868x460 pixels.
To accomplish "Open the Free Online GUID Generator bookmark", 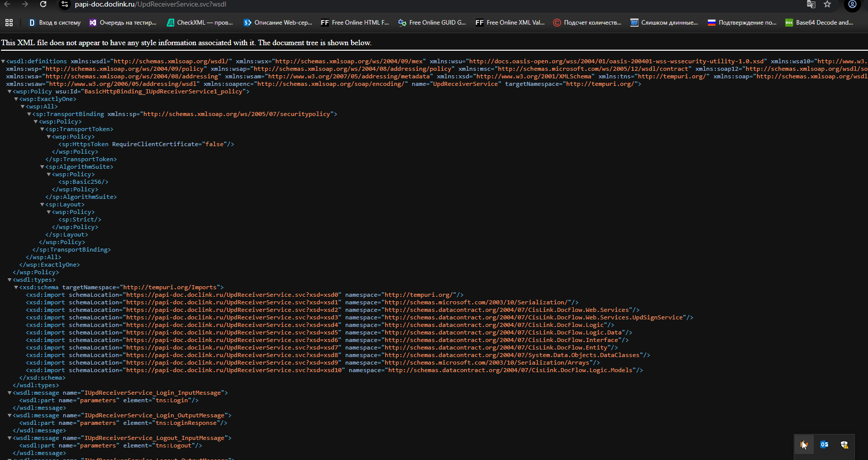I will click(432, 23).
